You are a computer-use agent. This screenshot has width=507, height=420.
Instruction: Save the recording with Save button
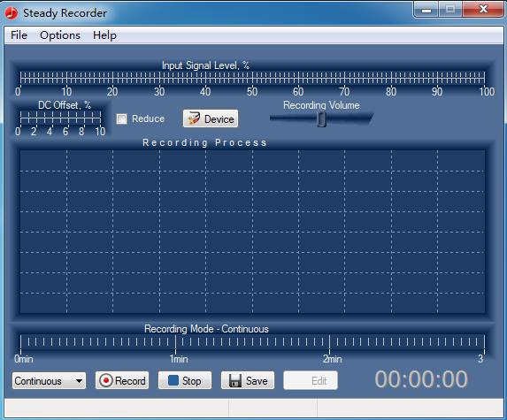248,380
